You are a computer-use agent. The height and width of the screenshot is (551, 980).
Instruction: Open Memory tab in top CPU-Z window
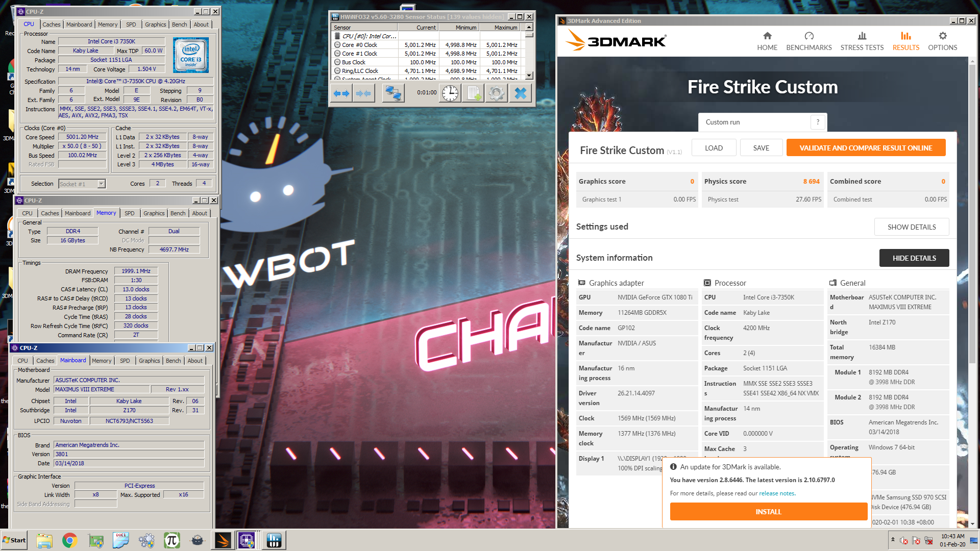[108, 24]
